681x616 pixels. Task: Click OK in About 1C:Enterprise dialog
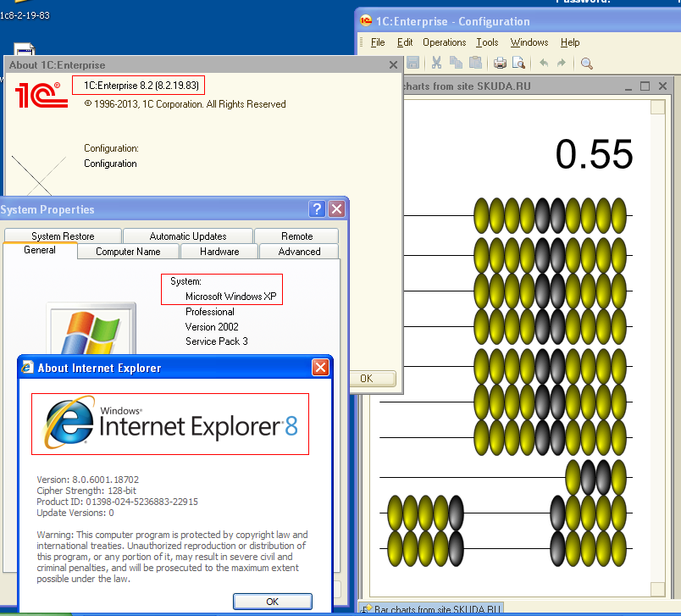point(373,379)
